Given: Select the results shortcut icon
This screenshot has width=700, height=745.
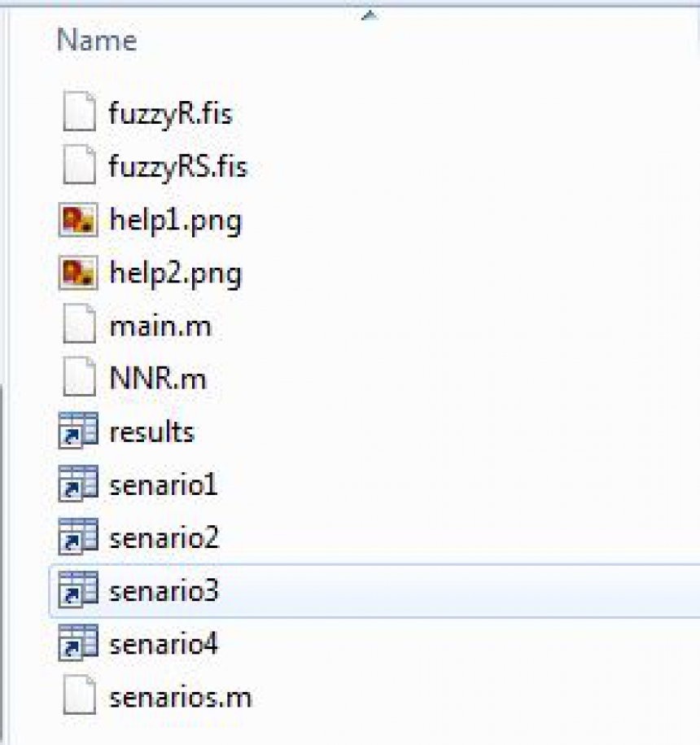Looking at the screenshot, I should click(78, 431).
